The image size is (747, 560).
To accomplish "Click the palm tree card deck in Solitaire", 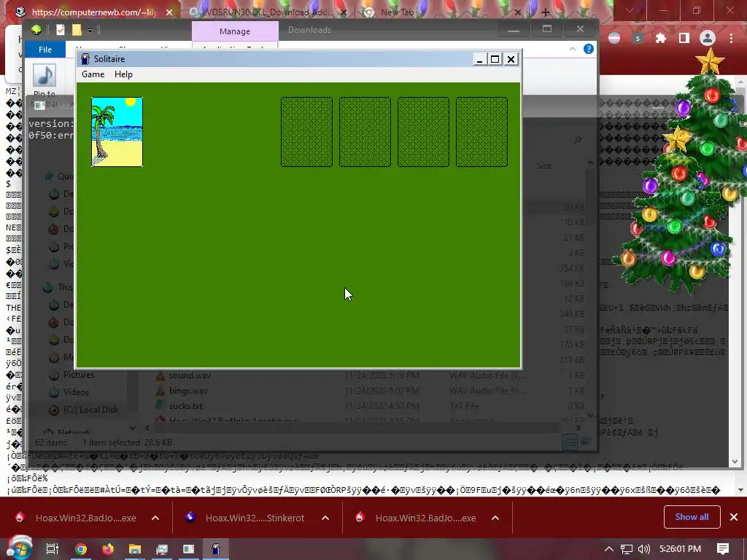I will [117, 132].
